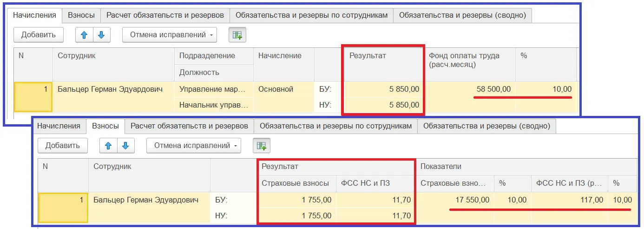Click move-down arrow in the Начисления panel toolbar

coord(102,35)
